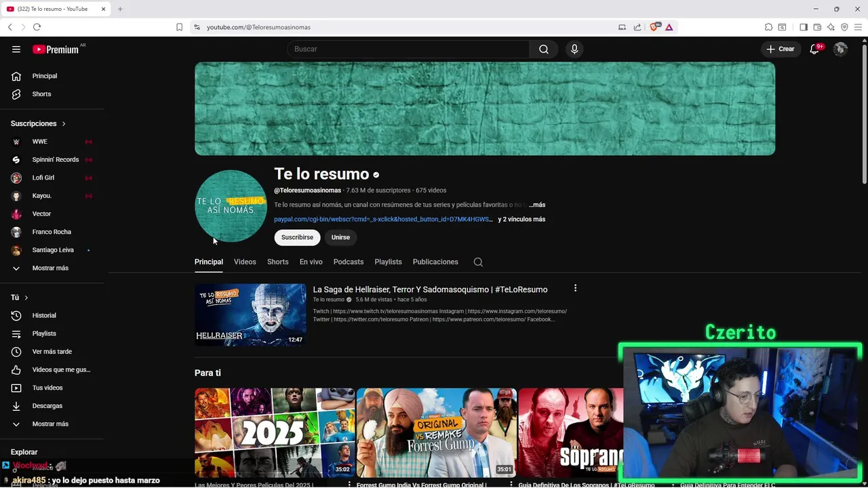The image size is (868, 488).
Task: Open Videos que me gustan sidebar entry
Action: pyautogui.click(x=52, y=369)
